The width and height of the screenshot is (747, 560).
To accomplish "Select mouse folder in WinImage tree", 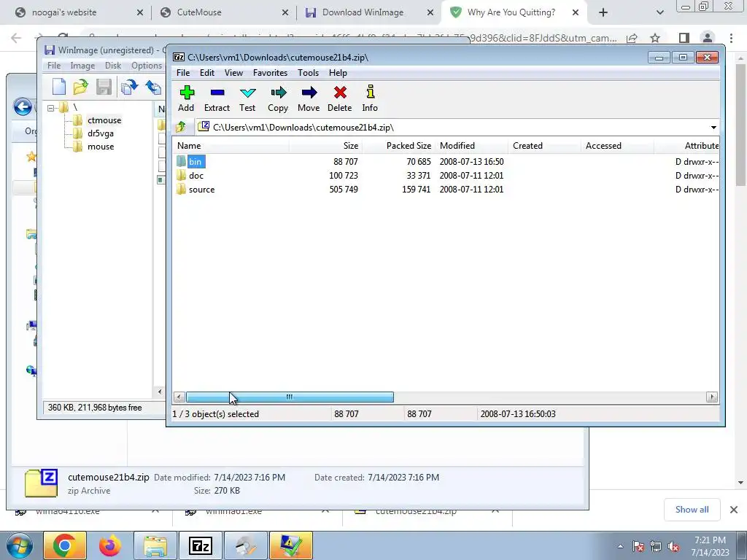I will [x=101, y=147].
